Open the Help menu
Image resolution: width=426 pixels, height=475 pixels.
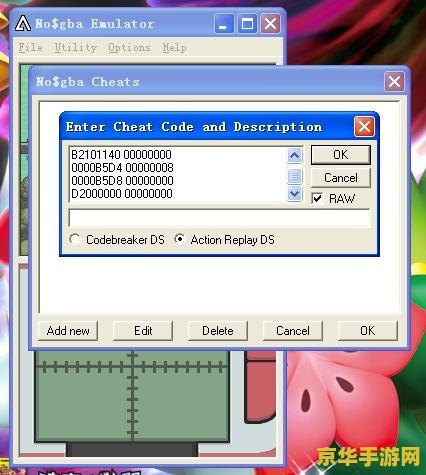[x=174, y=48]
